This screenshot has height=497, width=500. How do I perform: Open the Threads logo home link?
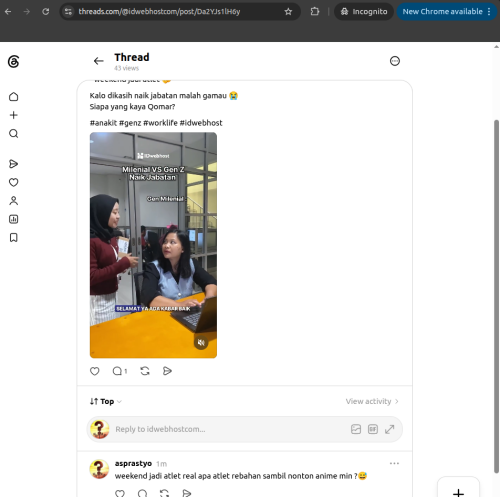[13, 62]
